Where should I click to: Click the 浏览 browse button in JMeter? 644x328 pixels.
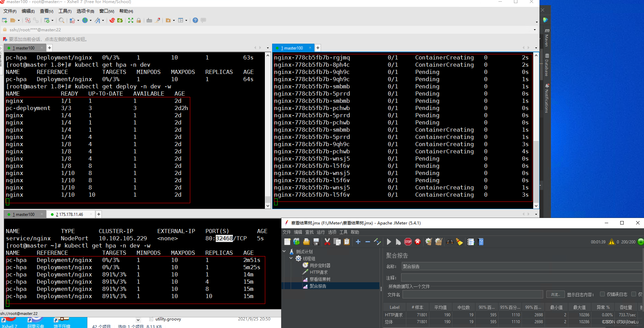tap(556, 294)
